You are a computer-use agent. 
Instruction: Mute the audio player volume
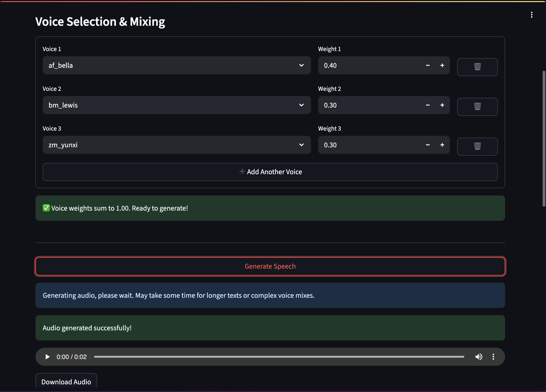point(479,357)
